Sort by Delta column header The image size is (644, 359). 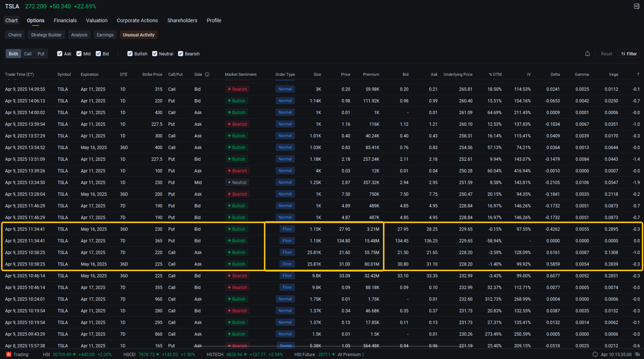(x=555, y=75)
